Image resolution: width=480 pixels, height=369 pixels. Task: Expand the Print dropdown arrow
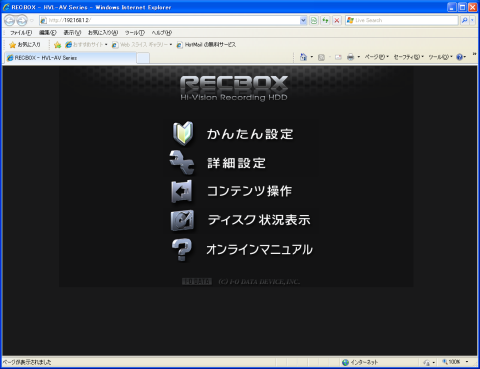(358, 57)
